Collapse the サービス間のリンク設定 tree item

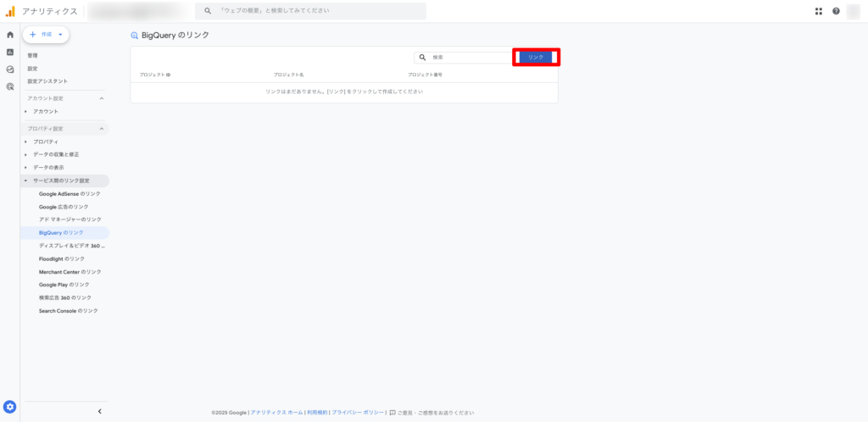26,180
